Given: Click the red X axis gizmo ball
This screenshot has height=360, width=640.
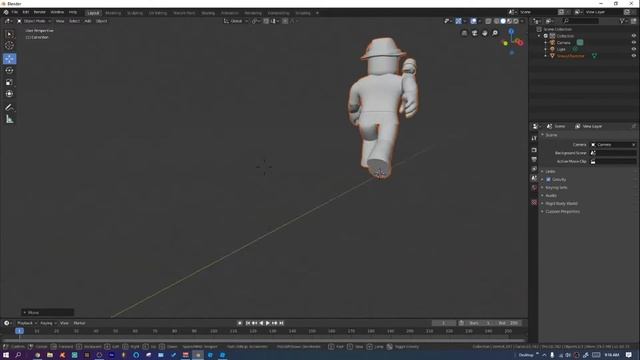Looking at the screenshot, I should click(x=520, y=42).
